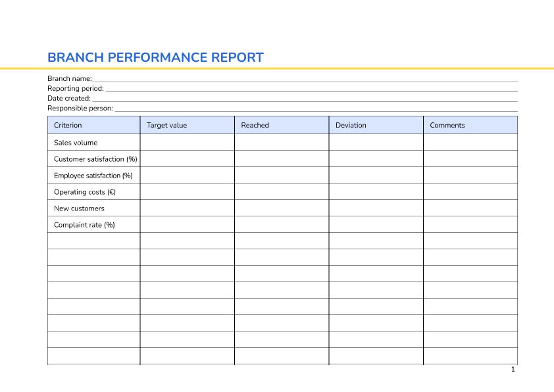
Task: Select the BRANCH PERFORMANCE REPORT title
Action: [155, 58]
